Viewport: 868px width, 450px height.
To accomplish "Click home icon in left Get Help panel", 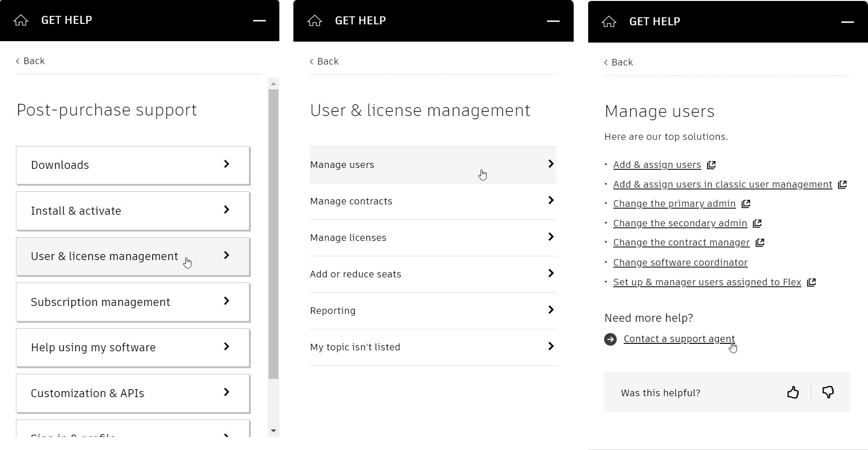I will pyautogui.click(x=21, y=20).
